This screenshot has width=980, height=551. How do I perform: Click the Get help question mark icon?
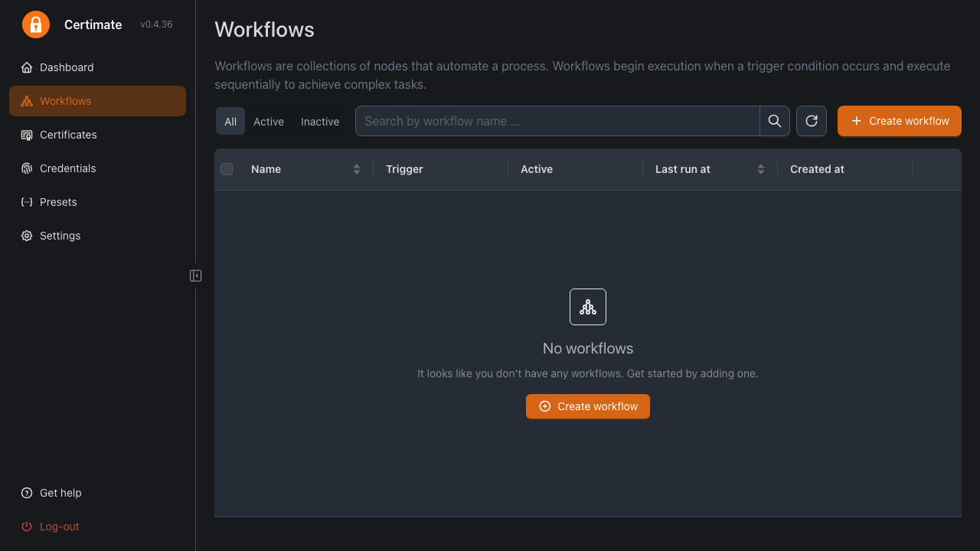(27, 493)
